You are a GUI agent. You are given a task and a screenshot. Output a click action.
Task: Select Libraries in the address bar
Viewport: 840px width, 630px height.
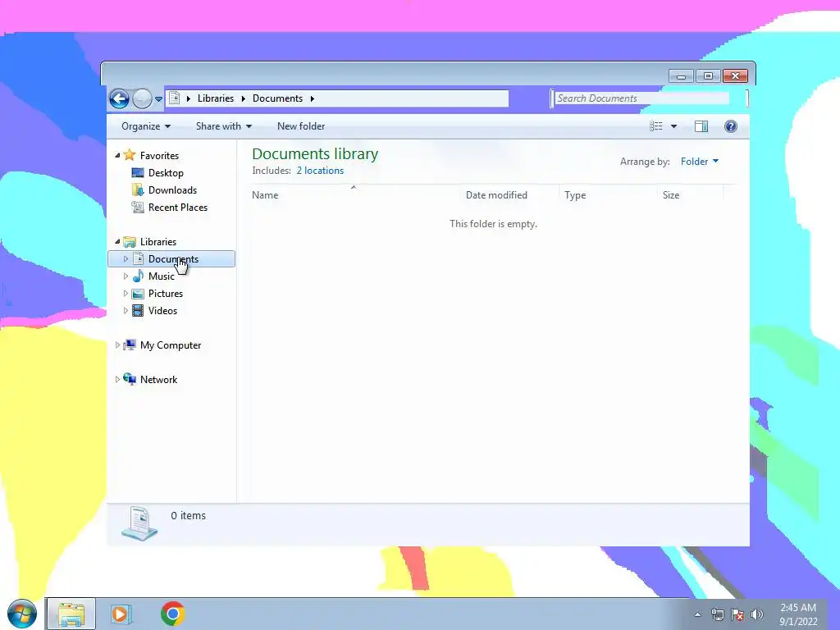point(216,98)
